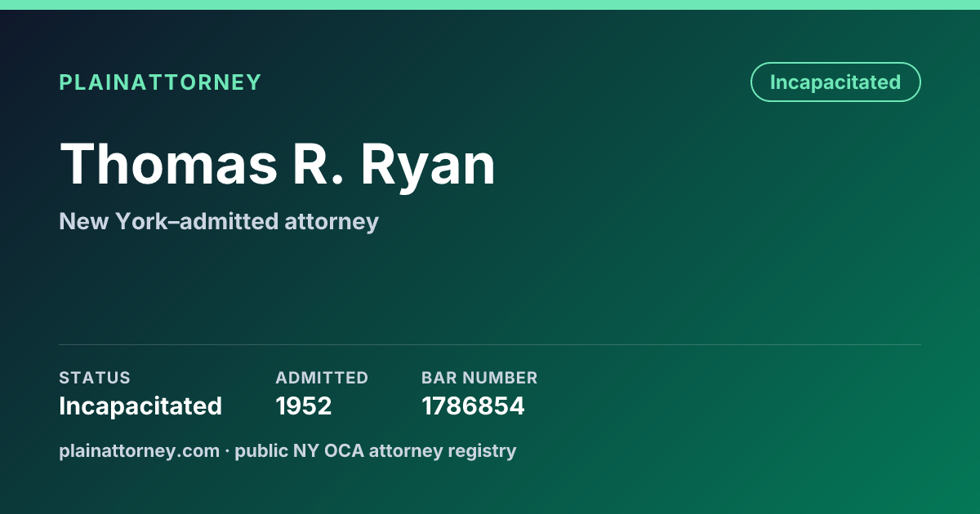
Task: Click the word Ryan in the name
Action: (429, 166)
